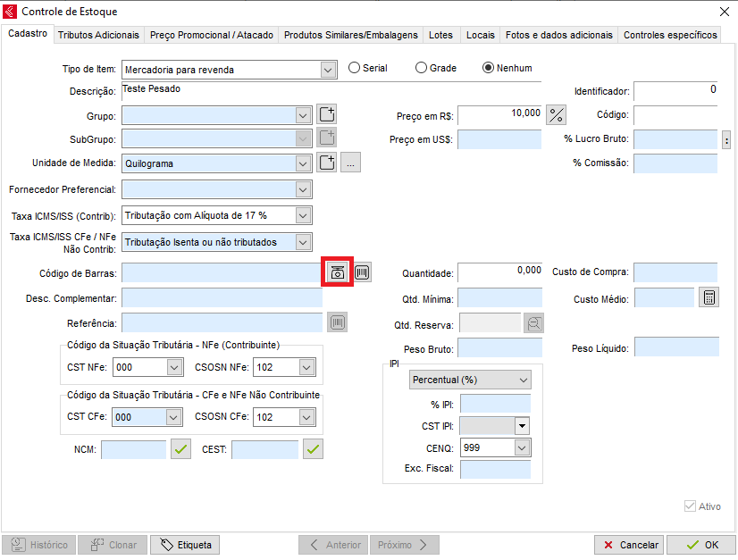This screenshot has width=738, height=560.
Task: Validate CEST with the green checkmark
Action: click(x=313, y=449)
